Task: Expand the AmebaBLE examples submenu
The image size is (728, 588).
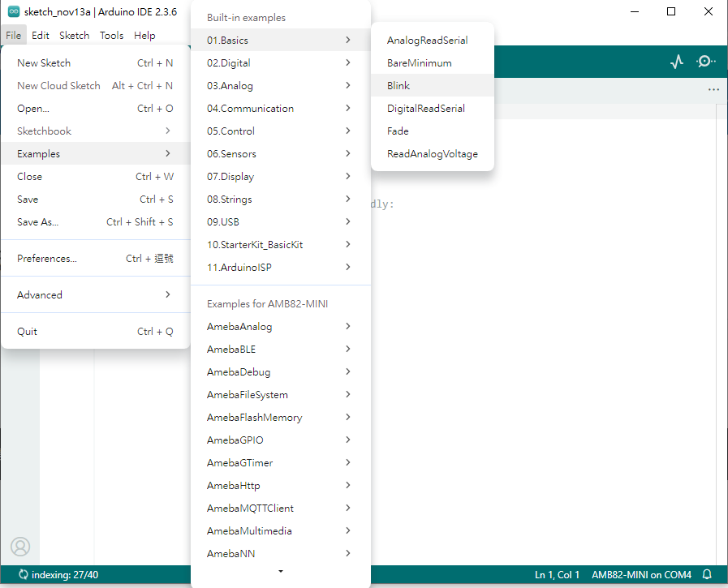Action: click(280, 350)
